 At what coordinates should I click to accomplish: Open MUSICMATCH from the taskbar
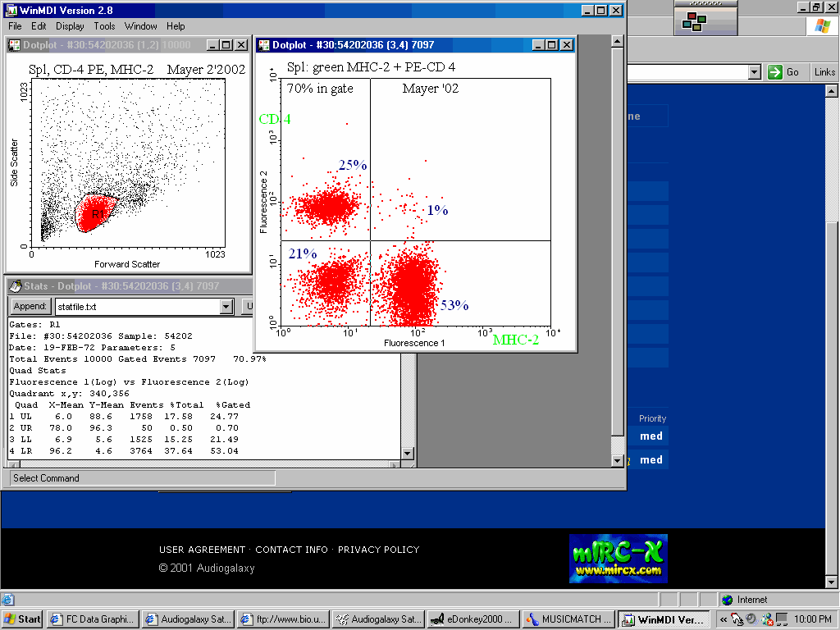(x=568, y=619)
